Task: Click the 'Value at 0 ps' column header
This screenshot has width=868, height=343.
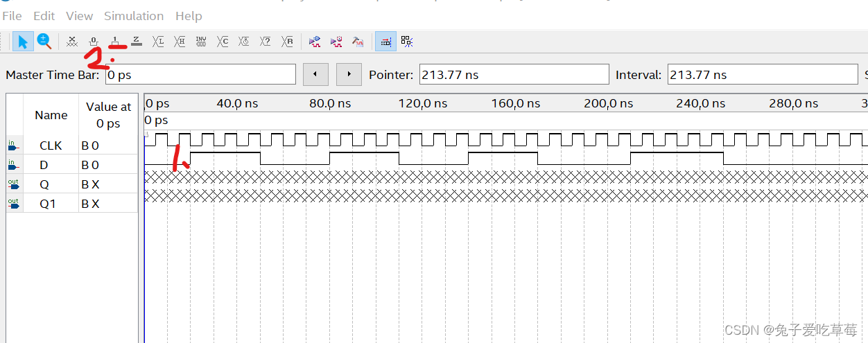Action: (108, 115)
